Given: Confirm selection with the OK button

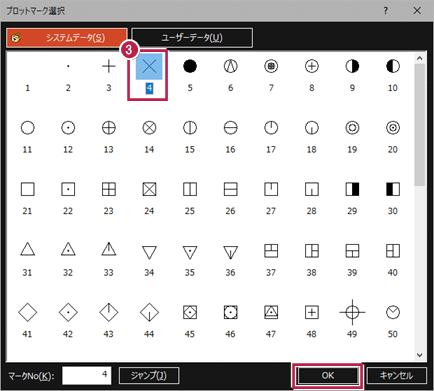Looking at the screenshot, I should coord(327,376).
